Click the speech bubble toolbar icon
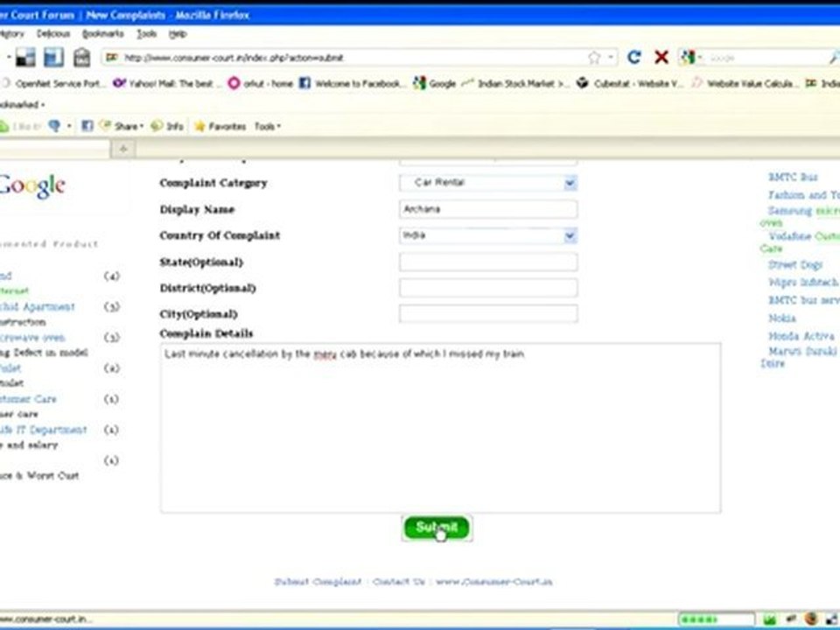 pos(54,126)
